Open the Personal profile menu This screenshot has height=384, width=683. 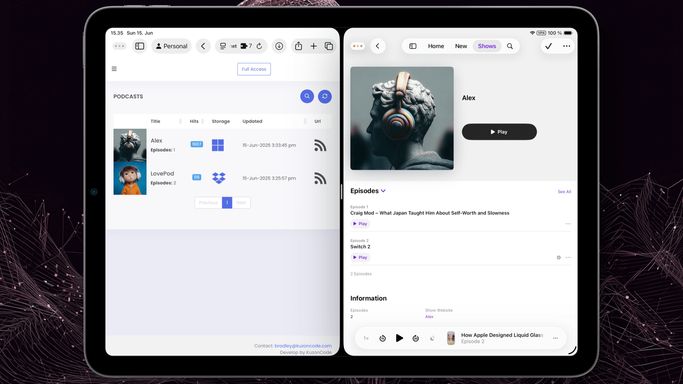tap(172, 46)
